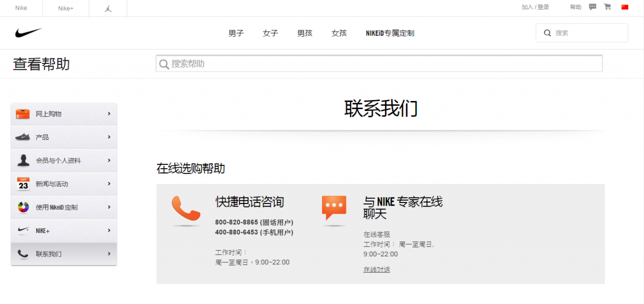
Task: Open the NIKEiD专属定制 menu item
Action: click(x=390, y=33)
